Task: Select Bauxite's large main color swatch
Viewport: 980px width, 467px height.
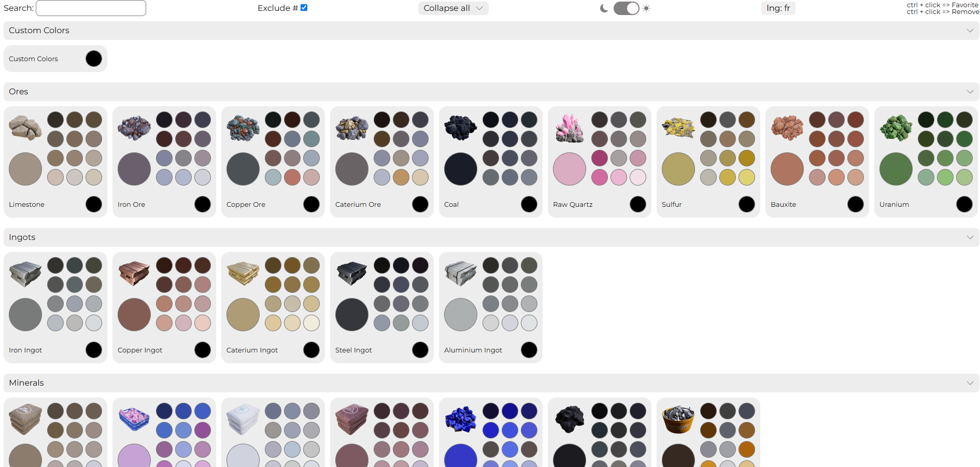Action: tap(787, 169)
